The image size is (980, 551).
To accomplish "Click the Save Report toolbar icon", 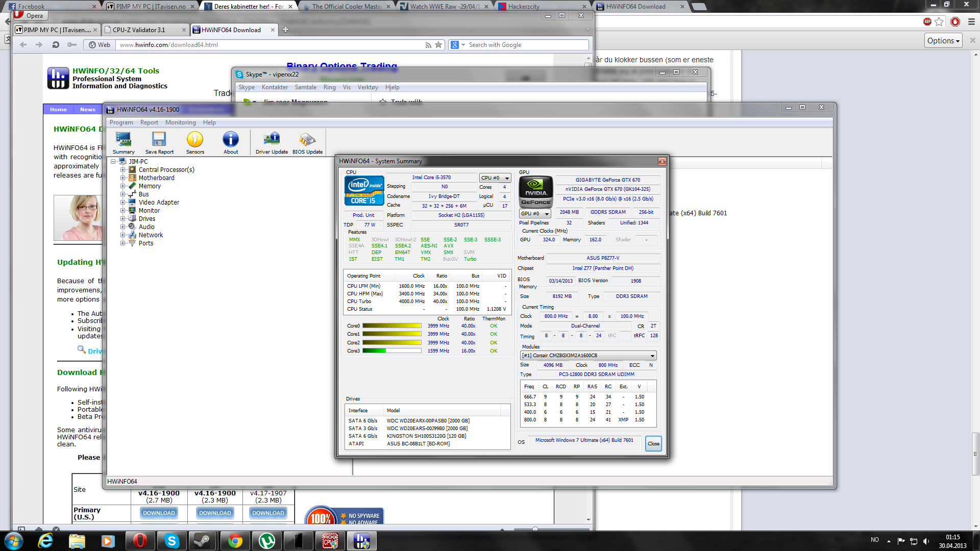I will click(x=159, y=142).
